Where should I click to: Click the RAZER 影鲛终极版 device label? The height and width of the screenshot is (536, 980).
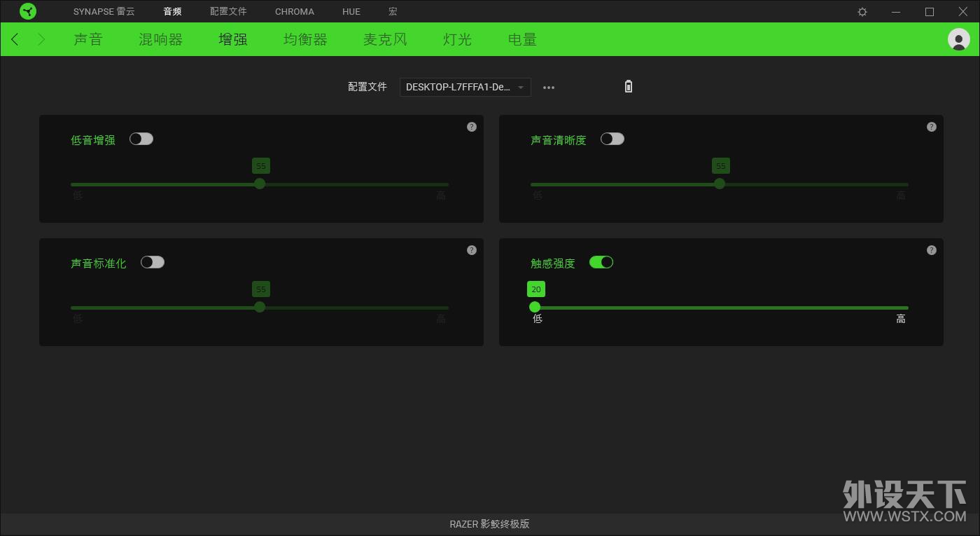(490, 524)
